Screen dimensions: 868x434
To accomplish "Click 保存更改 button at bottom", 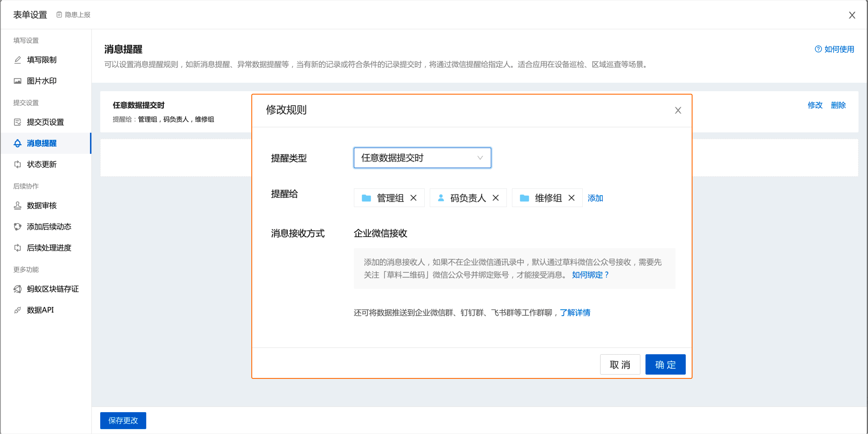I will click(123, 420).
